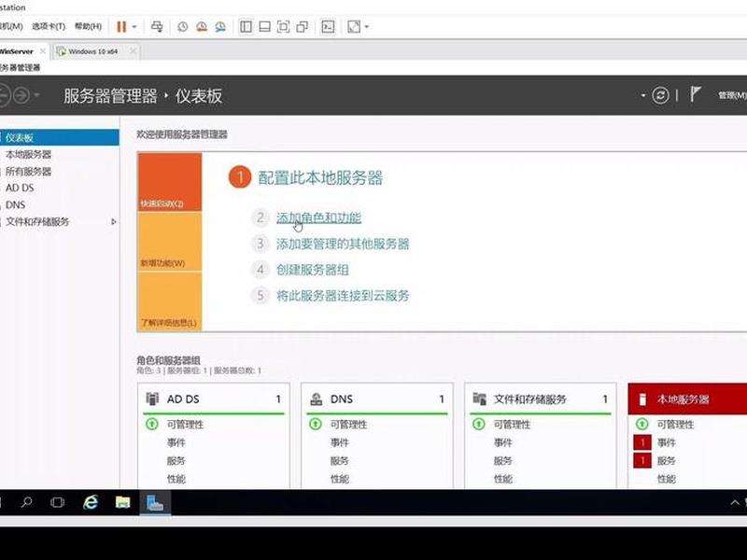Select the 了解详细信息(L) tile

pos(170,301)
